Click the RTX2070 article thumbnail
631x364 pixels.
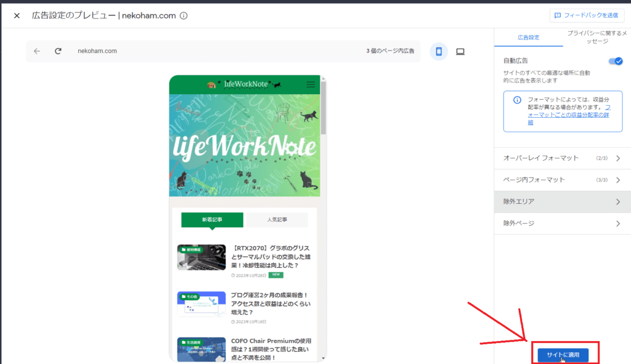point(202,257)
